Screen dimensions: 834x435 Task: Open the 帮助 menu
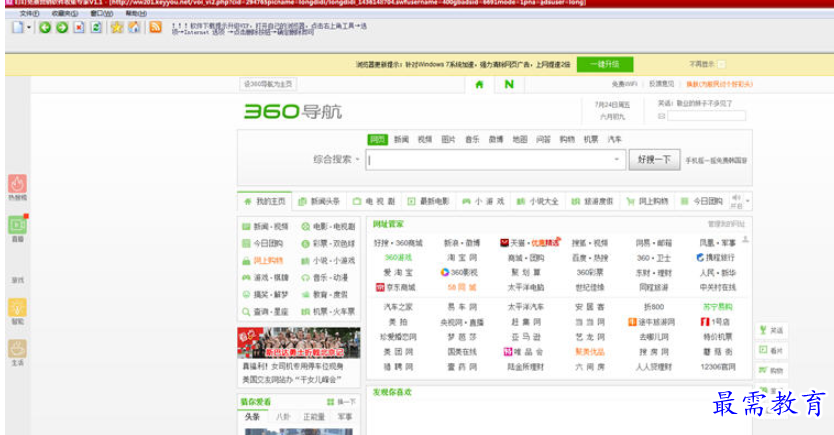pos(136,13)
